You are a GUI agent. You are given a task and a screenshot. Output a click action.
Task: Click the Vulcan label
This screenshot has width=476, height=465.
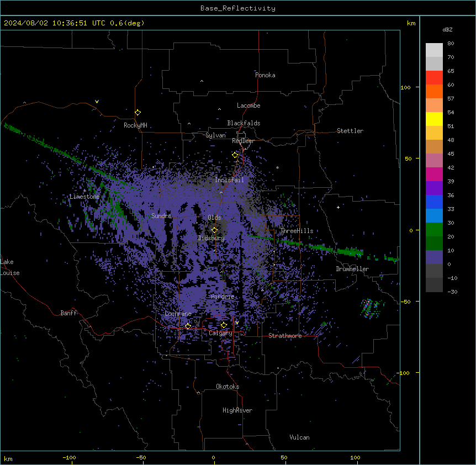(299, 437)
